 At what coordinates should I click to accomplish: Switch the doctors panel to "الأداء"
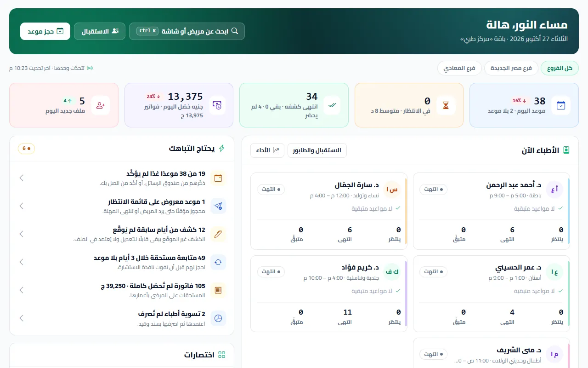[x=267, y=150]
